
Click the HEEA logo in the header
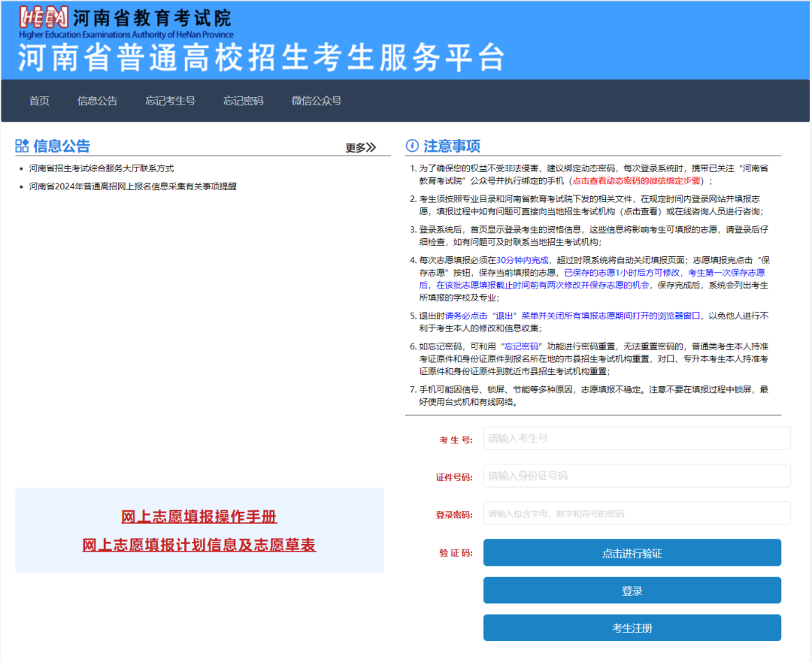[x=44, y=17]
